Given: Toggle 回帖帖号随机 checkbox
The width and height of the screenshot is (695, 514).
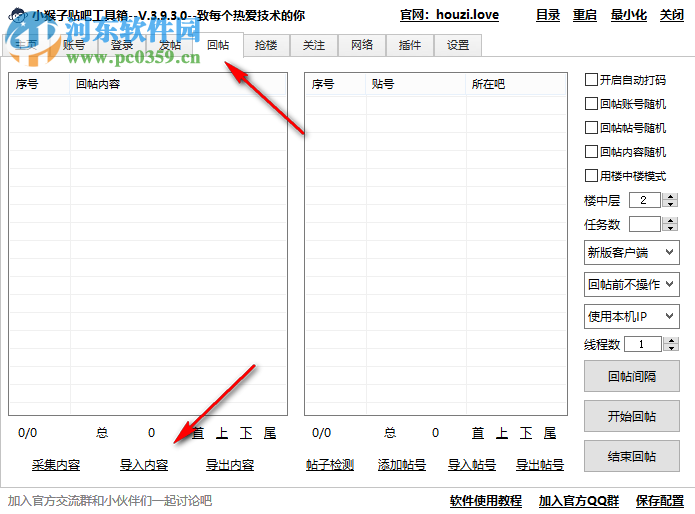Looking at the screenshot, I should (x=591, y=128).
